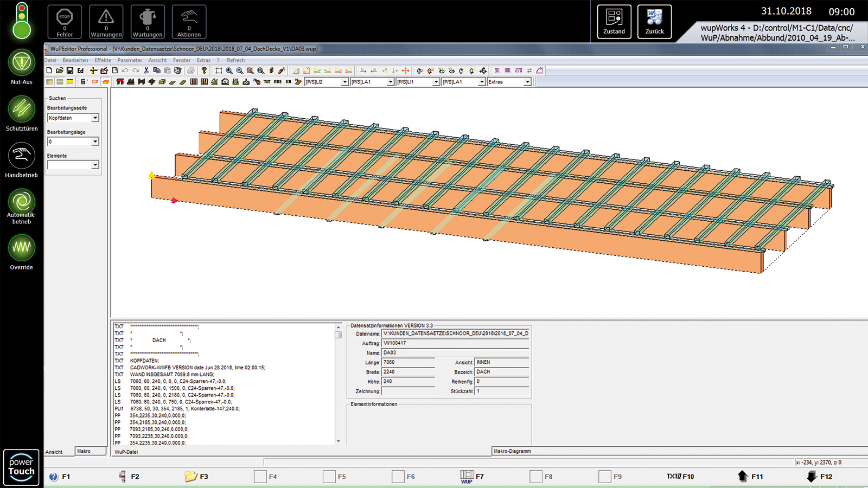Click the 90 degree rotation icon
The image size is (868, 488).
coord(496,70)
